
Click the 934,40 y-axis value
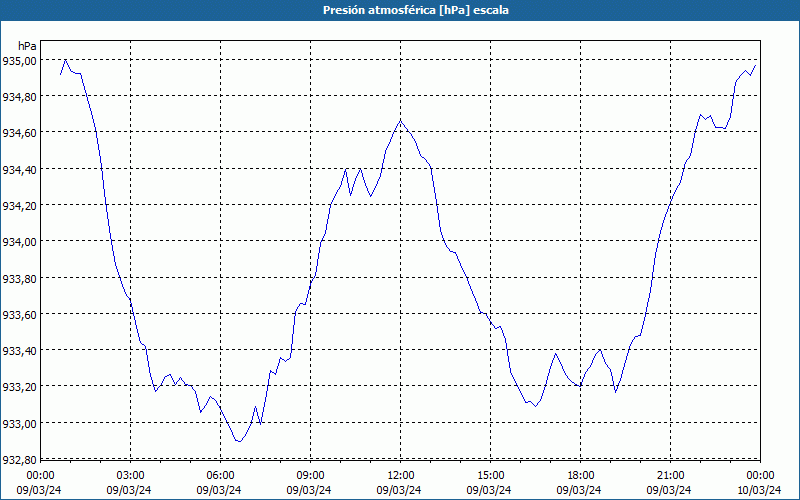pyautogui.click(x=19, y=169)
